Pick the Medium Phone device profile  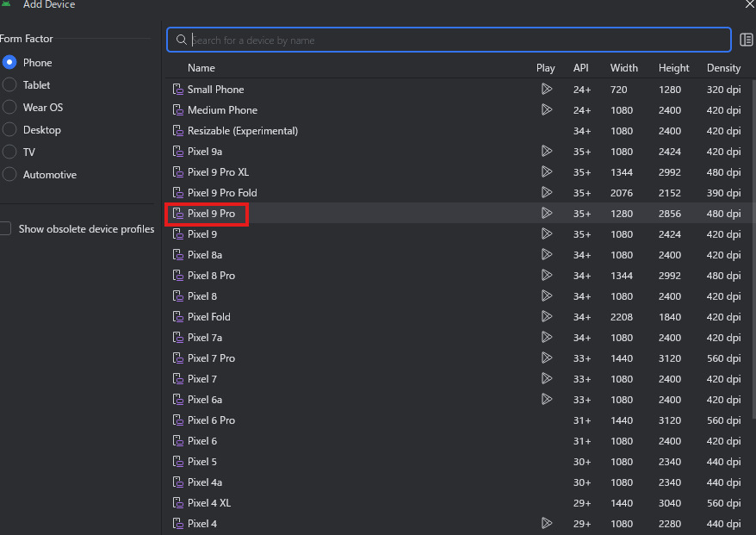458,110
